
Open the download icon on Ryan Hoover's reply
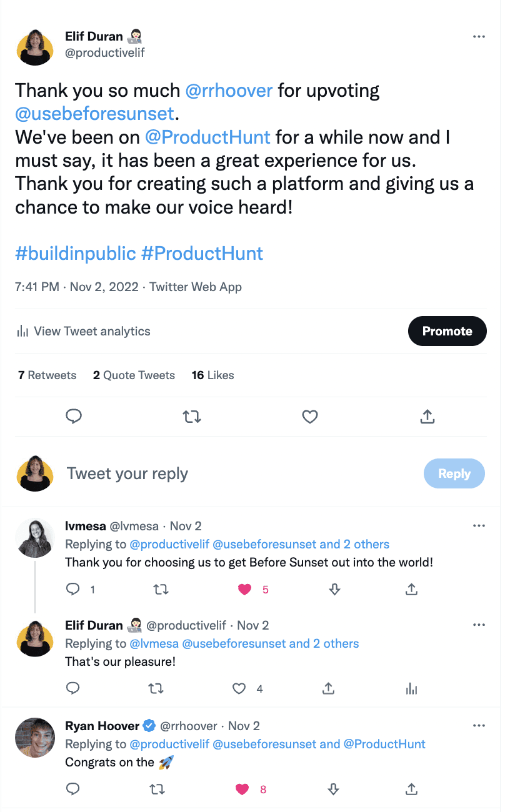click(x=334, y=789)
